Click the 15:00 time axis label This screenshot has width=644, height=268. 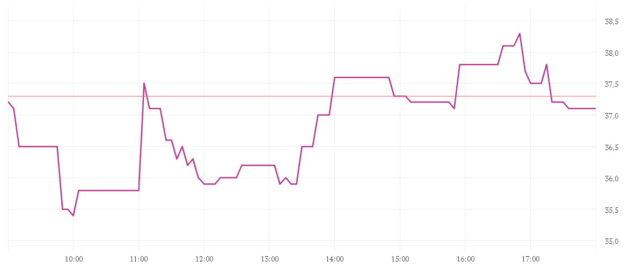pos(400,259)
